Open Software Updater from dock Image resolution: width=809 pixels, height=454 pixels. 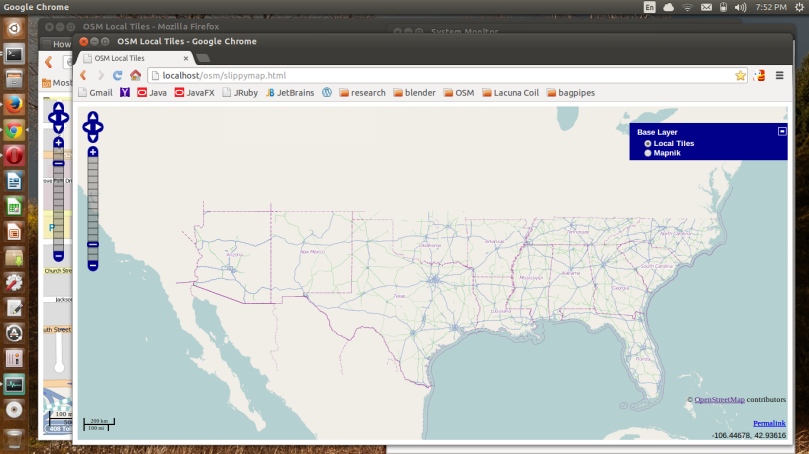click(14, 333)
